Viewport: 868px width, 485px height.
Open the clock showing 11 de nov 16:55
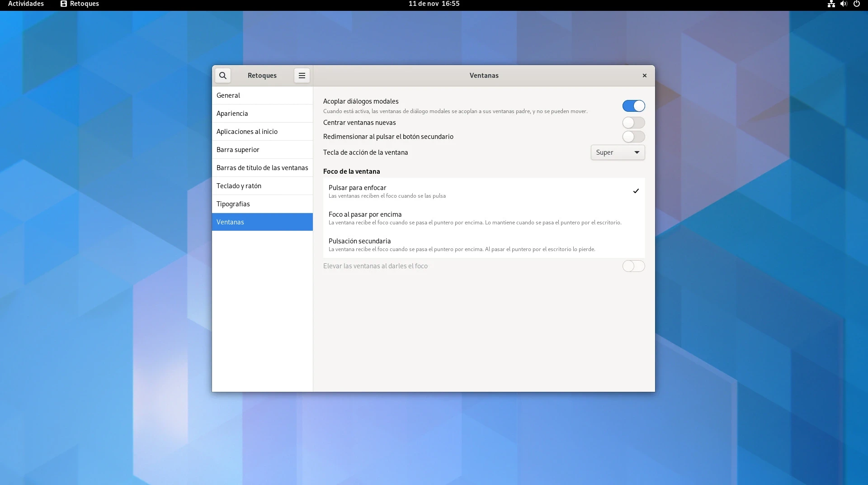click(434, 4)
